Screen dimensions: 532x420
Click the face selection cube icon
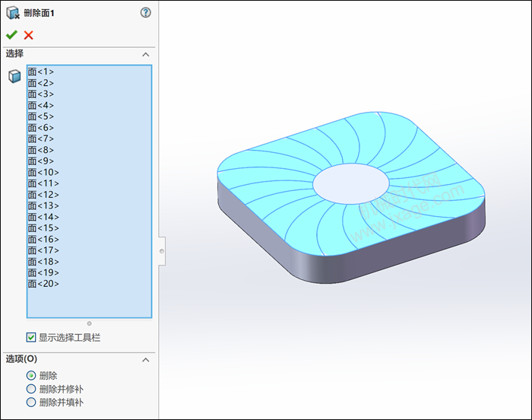click(x=14, y=75)
